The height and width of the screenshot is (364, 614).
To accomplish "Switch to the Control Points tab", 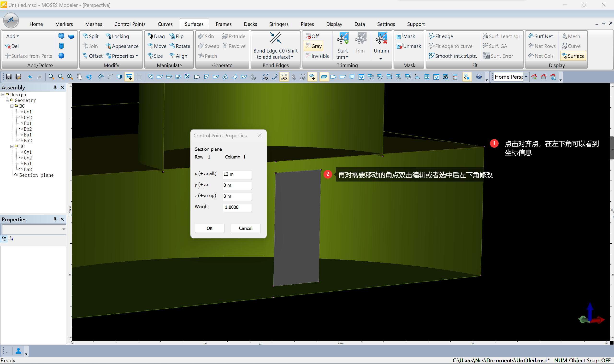I will click(x=130, y=24).
